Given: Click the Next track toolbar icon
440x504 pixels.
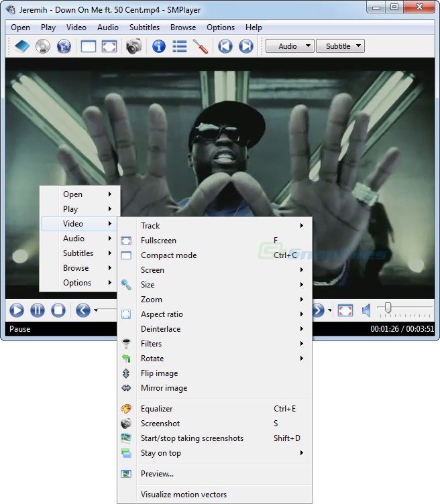Looking at the screenshot, I should (246, 46).
